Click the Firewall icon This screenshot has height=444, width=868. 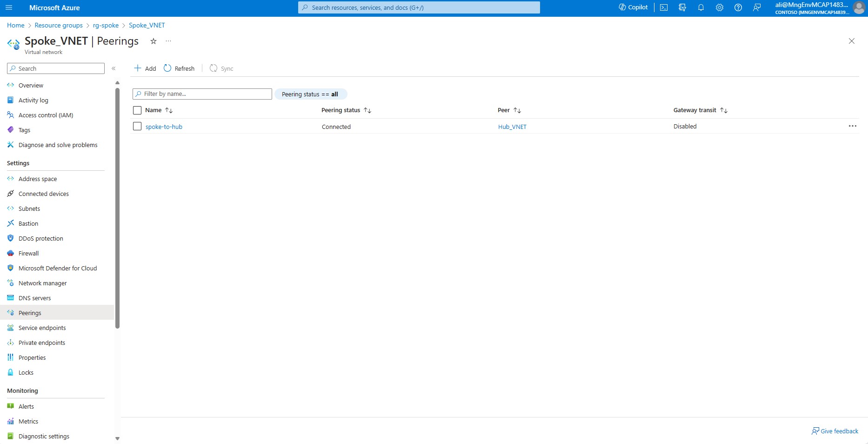pos(11,253)
